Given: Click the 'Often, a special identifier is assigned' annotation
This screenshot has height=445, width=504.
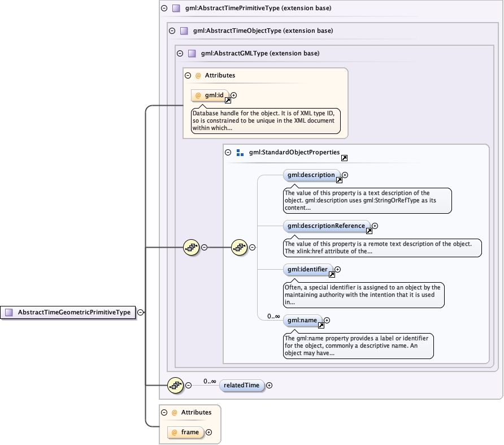Looking at the screenshot, I should point(364,295).
